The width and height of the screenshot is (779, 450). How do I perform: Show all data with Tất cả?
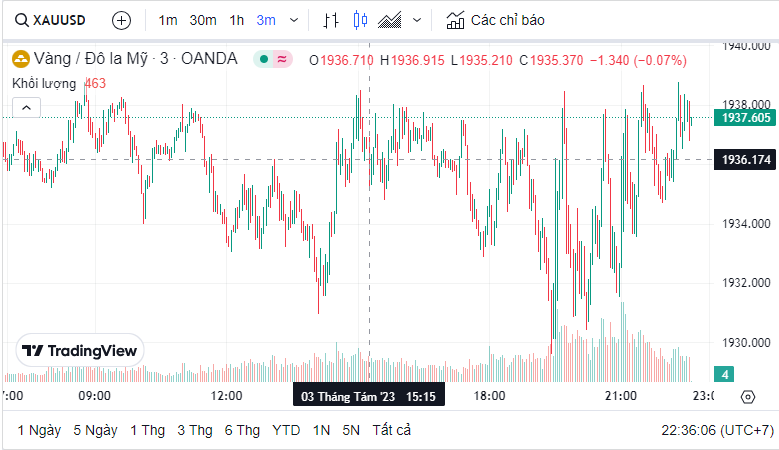(391, 430)
